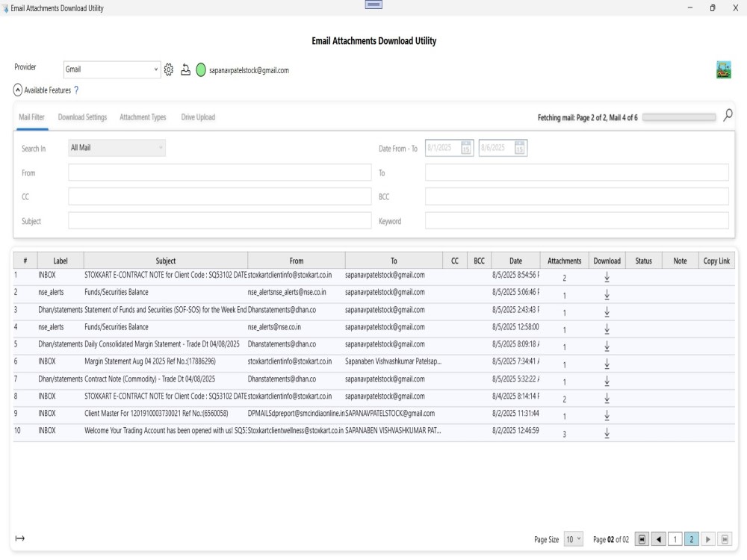Open the Drive Upload tab

tap(198, 117)
